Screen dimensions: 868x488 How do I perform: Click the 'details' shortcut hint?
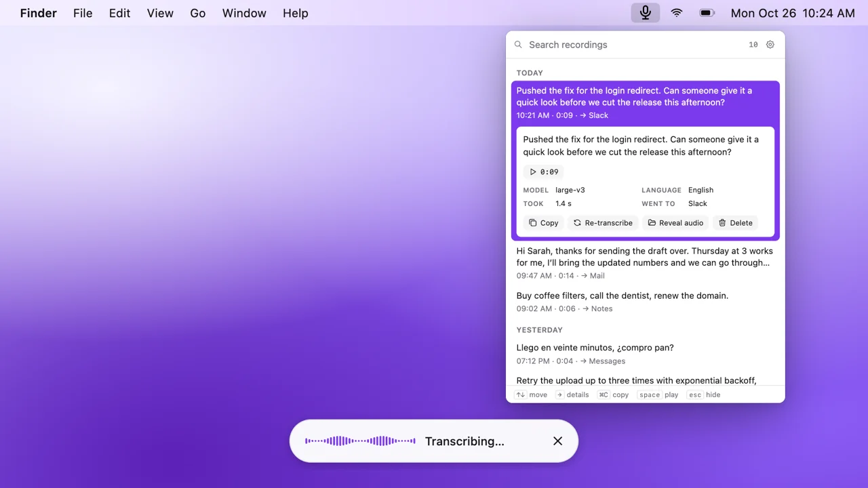[x=572, y=395]
